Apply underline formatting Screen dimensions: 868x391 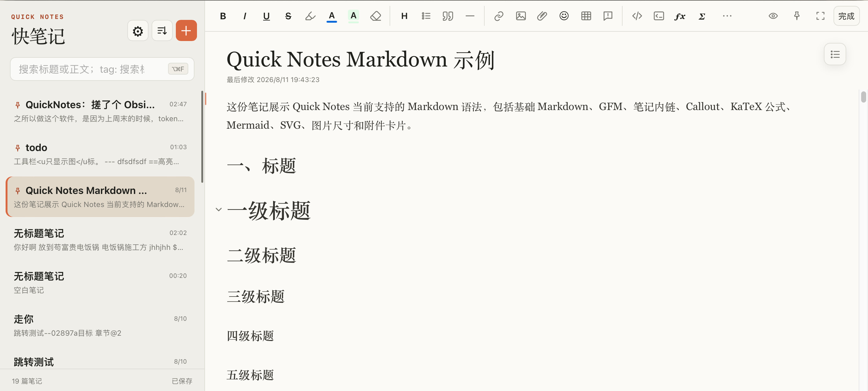[x=266, y=16]
